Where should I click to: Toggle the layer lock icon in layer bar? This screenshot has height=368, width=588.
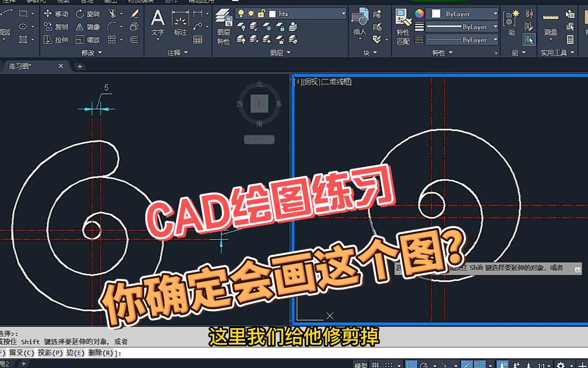[x=261, y=14]
